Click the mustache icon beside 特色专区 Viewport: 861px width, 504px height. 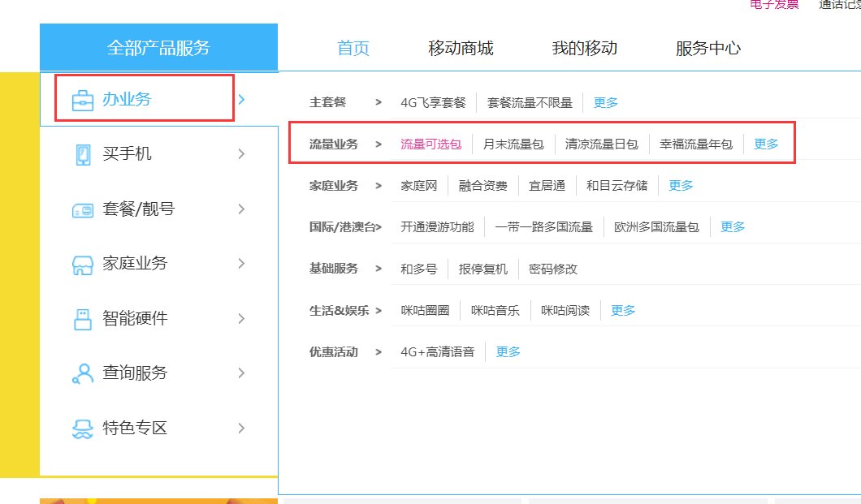82,429
